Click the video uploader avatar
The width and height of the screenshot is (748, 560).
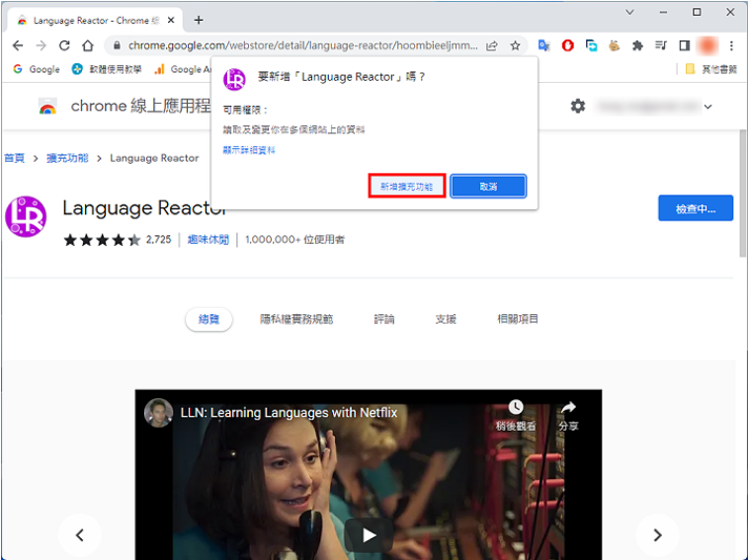(x=158, y=413)
